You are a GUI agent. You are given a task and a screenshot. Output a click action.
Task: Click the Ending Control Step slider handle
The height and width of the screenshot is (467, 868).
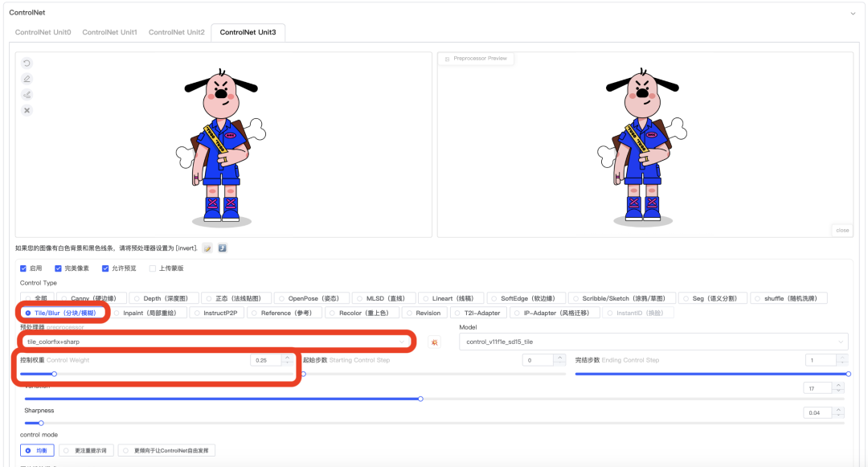(x=848, y=375)
